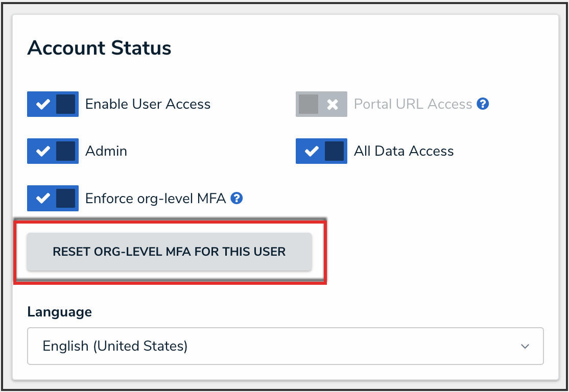Click the greyed Portal URL Access label
Screen dimensions: 569x392
[x=413, y=104]
